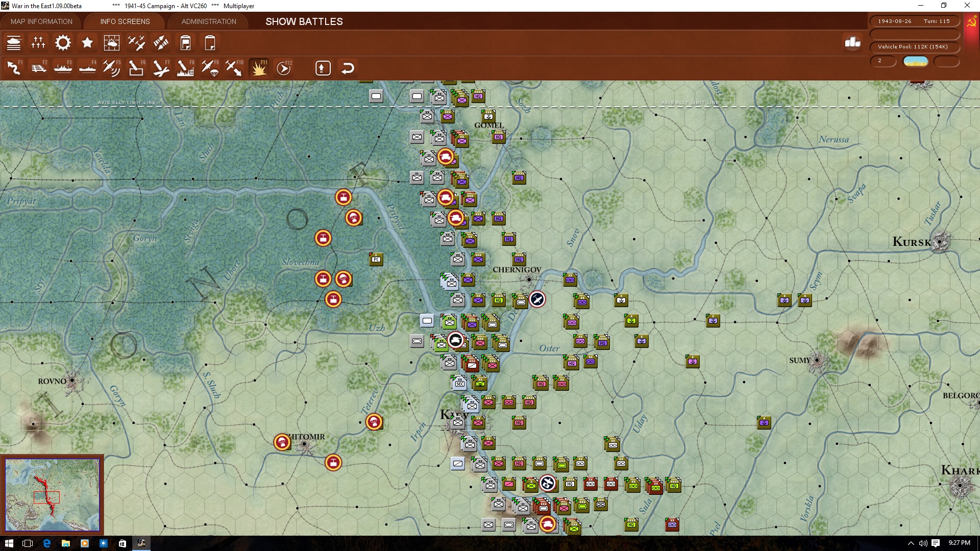Select F8 bomb city mode
The image size is (980, 551).
point(185,68)
